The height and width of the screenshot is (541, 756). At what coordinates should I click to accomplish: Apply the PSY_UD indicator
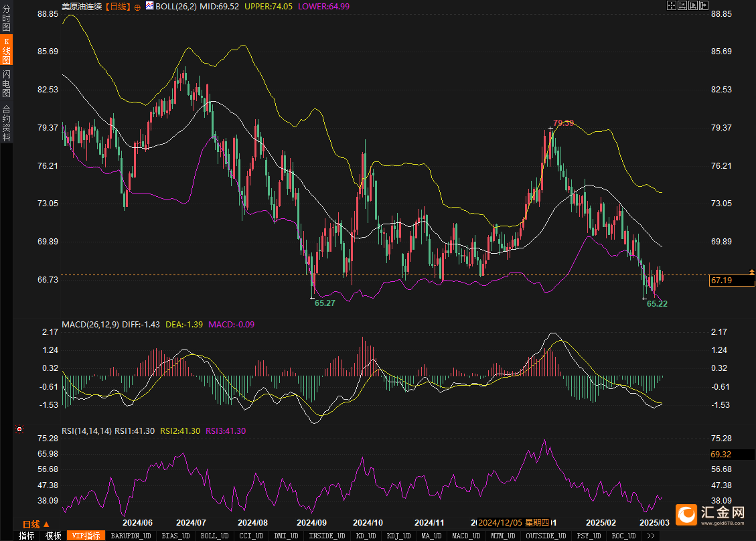pos(589,536)
